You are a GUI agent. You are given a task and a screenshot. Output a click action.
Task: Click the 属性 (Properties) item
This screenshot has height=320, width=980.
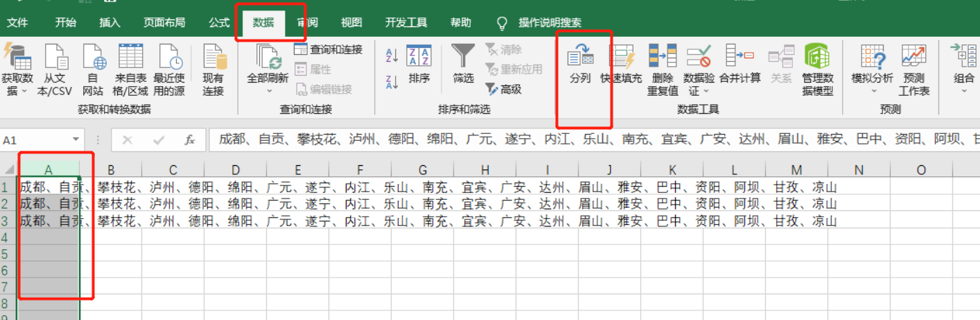(x=313, y=69)
